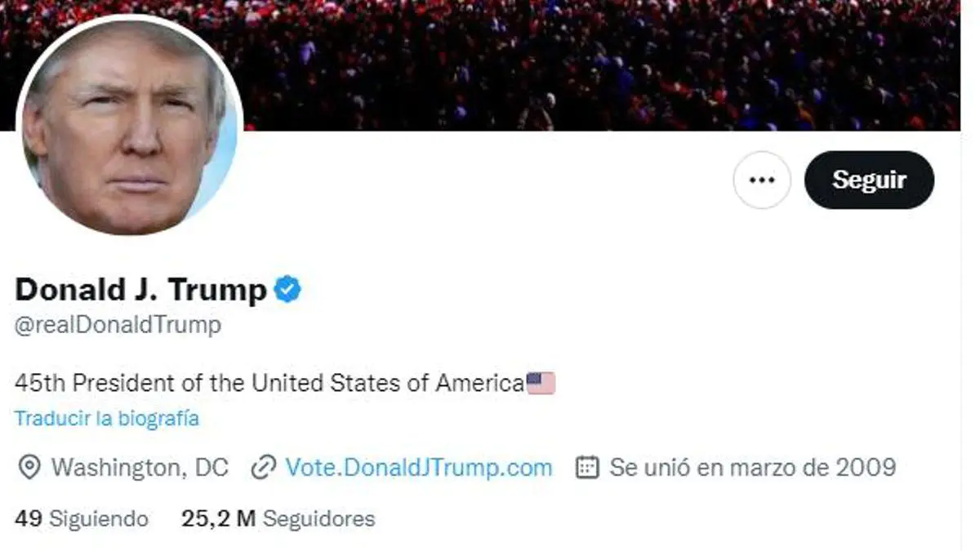
Task: Open the Vote.DonaldJTrump.com website link
Action: (419, 468)
